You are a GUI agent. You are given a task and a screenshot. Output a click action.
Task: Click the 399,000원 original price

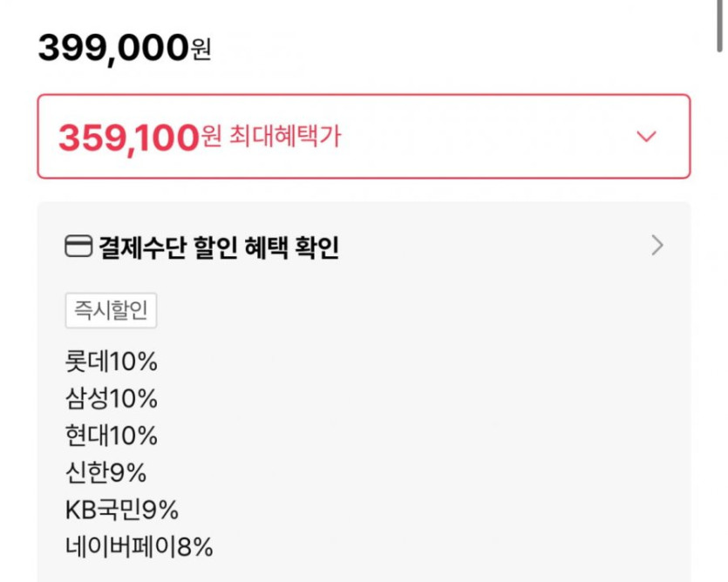point(113,47)
